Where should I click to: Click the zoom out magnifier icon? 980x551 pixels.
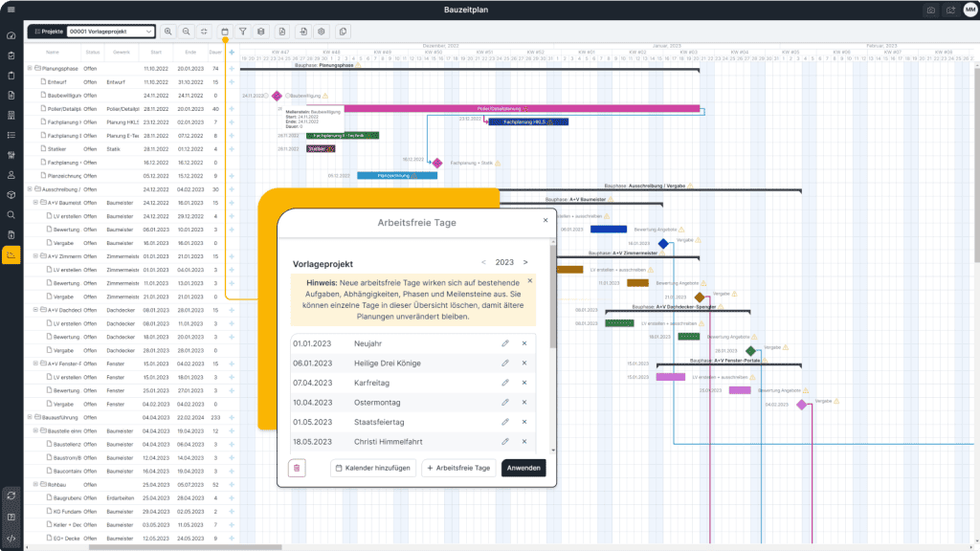187,32
